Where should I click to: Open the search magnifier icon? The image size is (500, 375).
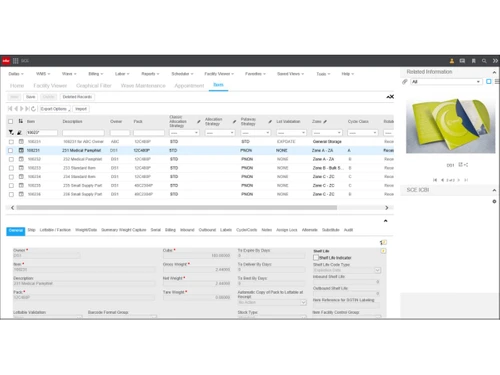tap(484, 61)
